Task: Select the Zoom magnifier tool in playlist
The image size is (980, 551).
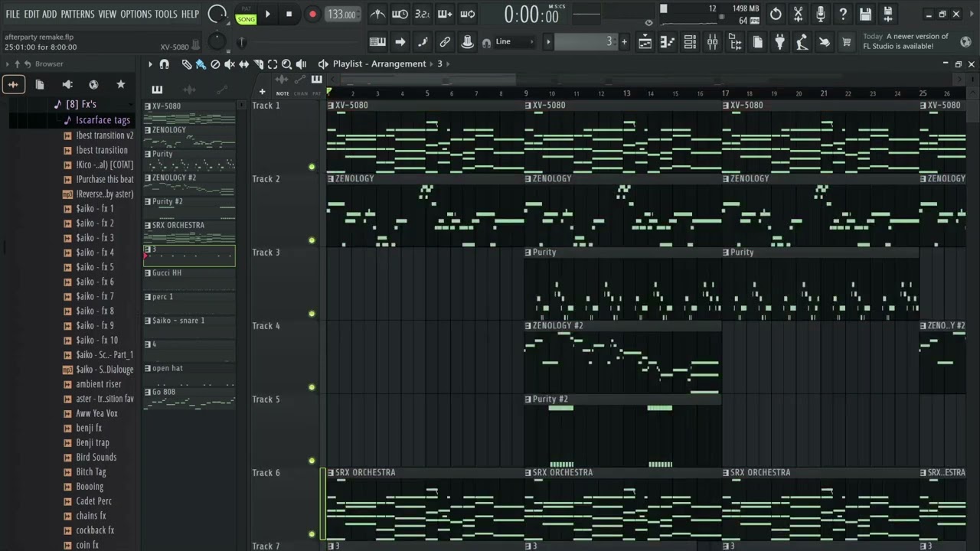Action: pyautogui.click(x=286, y=64)
